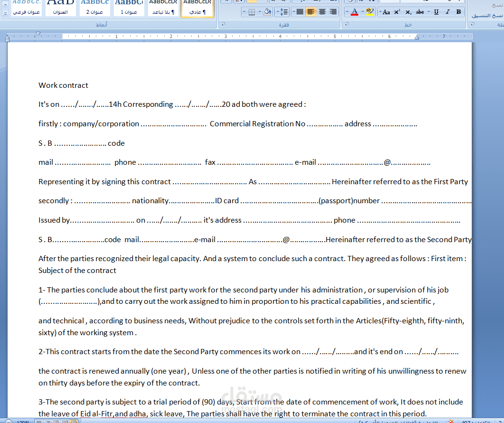The height and width of the screenshot is (423, 504).
Task: Toggle Strikethrough formatting
Action: click(420, 12)
